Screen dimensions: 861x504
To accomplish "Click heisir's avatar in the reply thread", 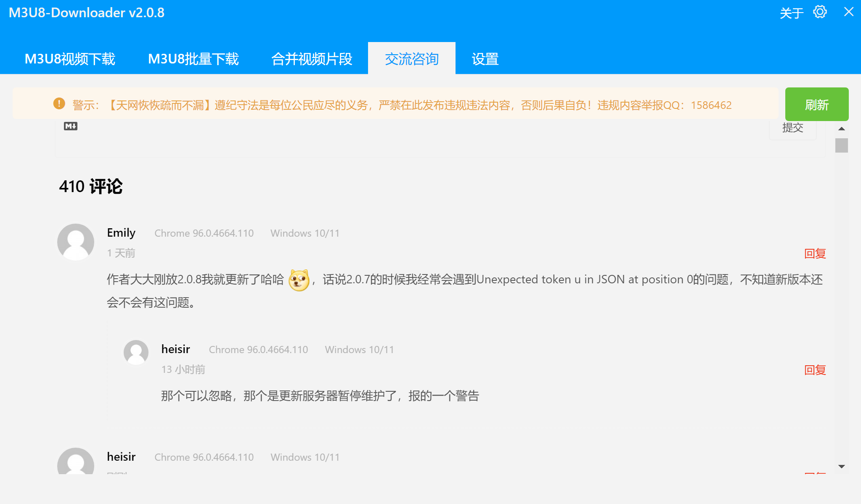I will click(135, 352).
